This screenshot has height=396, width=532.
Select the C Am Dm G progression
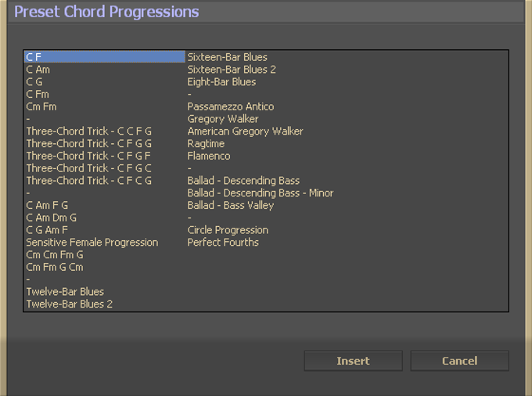52,218
